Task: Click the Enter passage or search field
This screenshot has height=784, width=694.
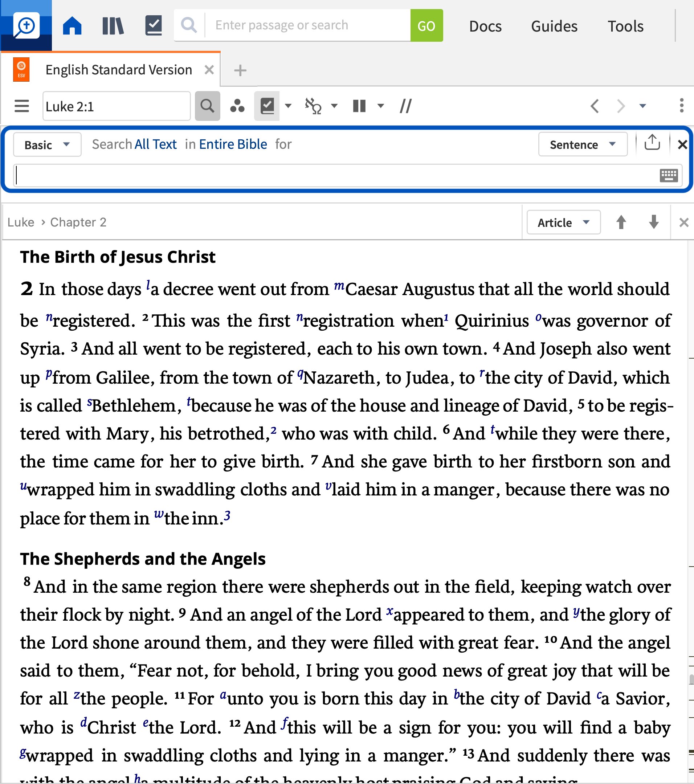Action: 308,25
